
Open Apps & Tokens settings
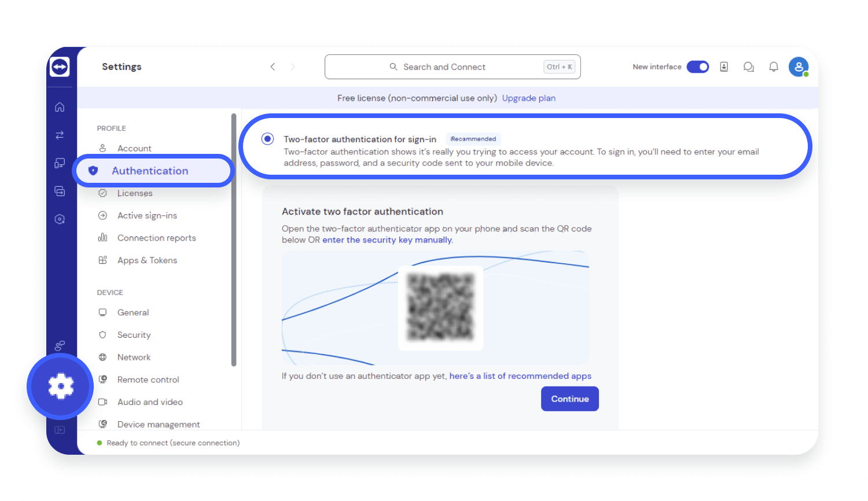147,260
